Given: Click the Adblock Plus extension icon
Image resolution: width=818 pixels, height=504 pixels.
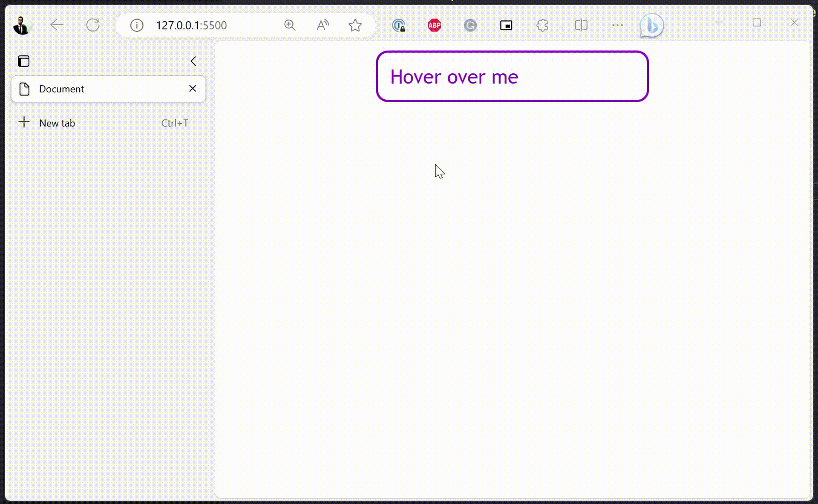Looking at the screenshot, I should point(434,25).
